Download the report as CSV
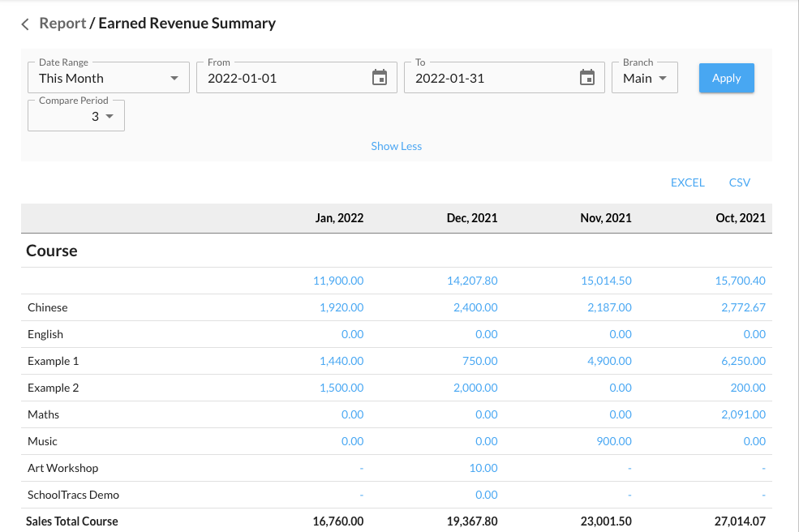This screenshot has width=799, height=532. (x=739, y=182)
